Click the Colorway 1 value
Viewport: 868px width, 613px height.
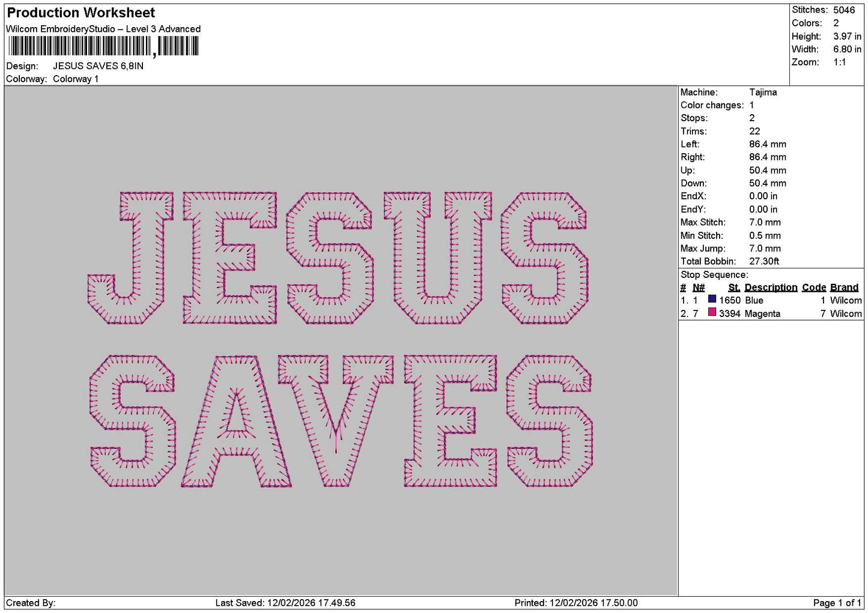point(76,79)
